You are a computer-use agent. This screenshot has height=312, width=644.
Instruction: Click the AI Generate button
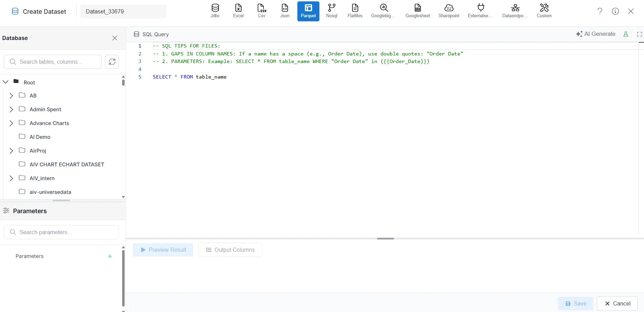tap(595, 34)
